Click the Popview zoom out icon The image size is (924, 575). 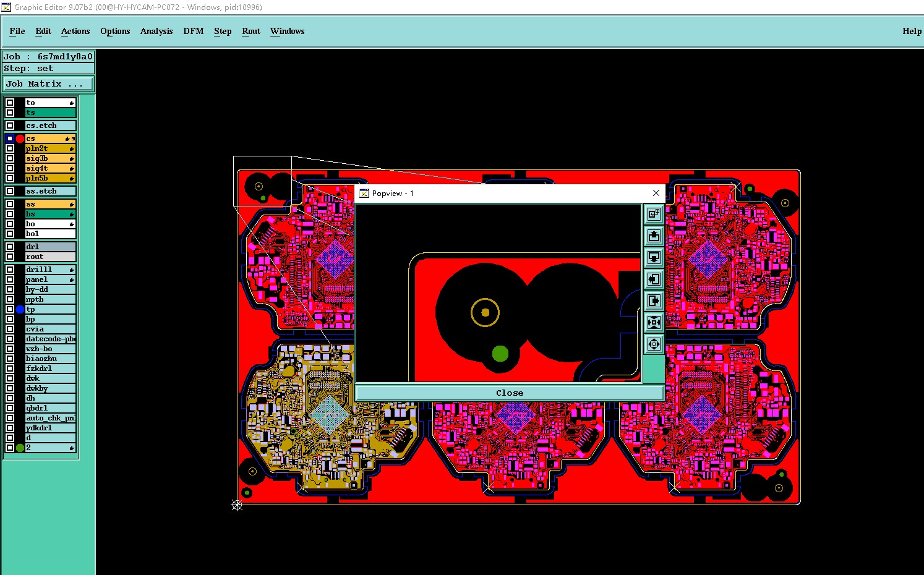coord(654,344)
